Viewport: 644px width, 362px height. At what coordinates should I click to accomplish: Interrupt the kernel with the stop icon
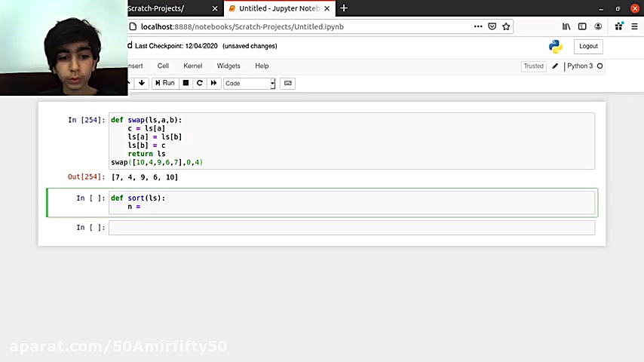tap(186, 83)
